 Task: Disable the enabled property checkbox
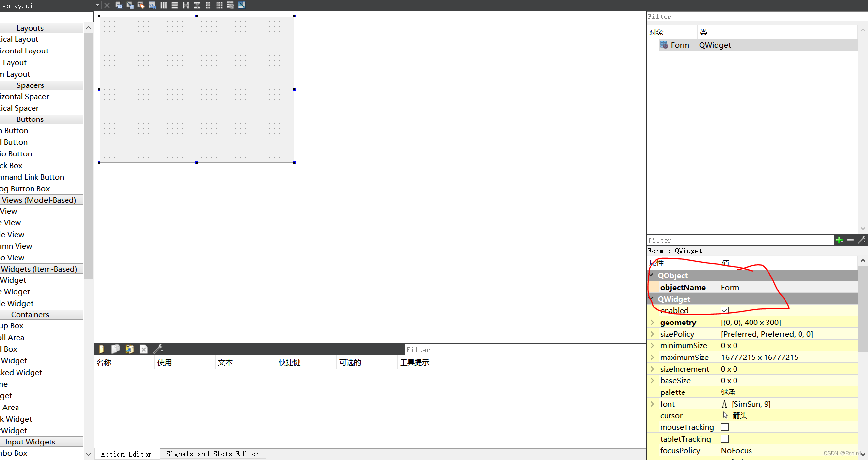click(x=725, y=310)
